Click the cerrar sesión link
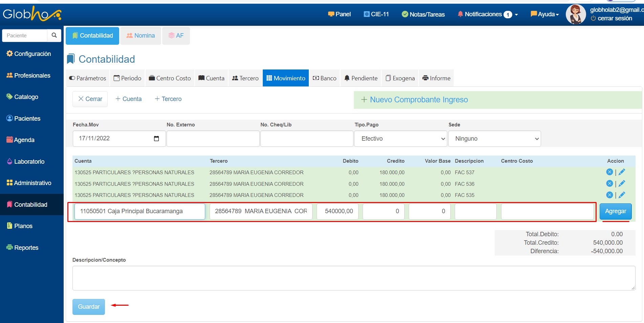The width and height of the screenshot is (644, 323). (x=615, y=18)
